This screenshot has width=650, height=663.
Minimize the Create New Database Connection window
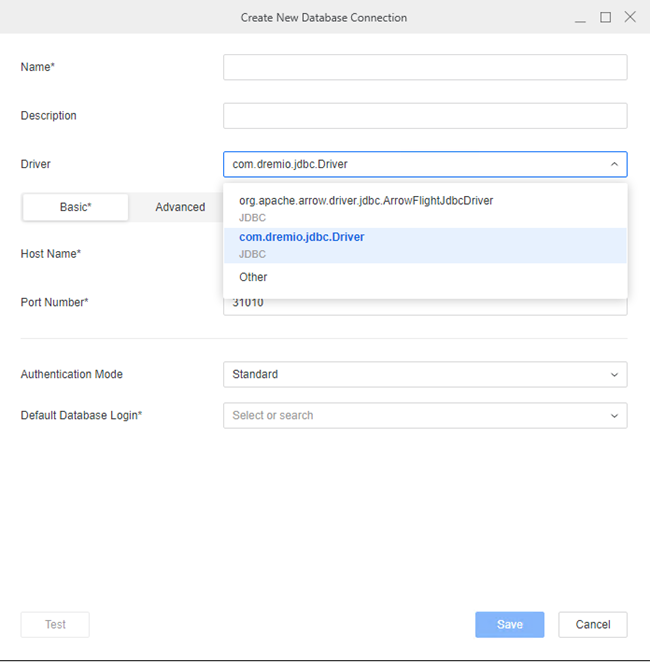(581, 18)
